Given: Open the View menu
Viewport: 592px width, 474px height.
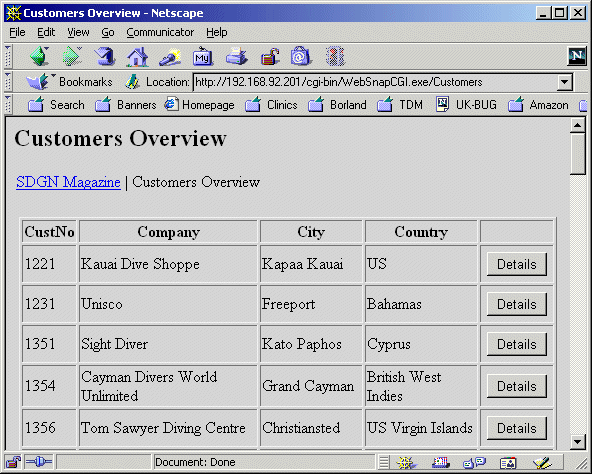Looking at the screenshot, I should tap(78, 32).
